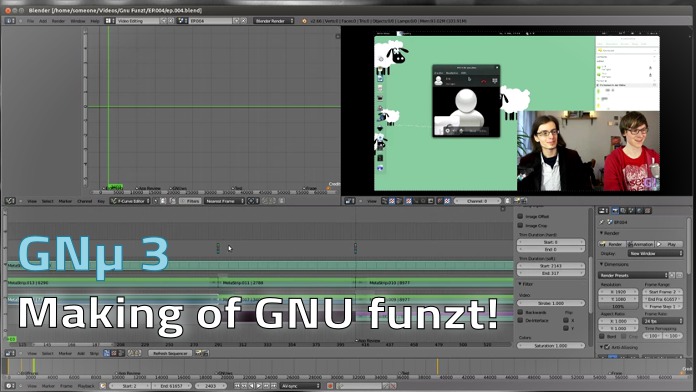Image resolution: width=696 pixels, height=392 pixels.
Task: Delete the Video Editing screen layout
Action: click(171, 21)
